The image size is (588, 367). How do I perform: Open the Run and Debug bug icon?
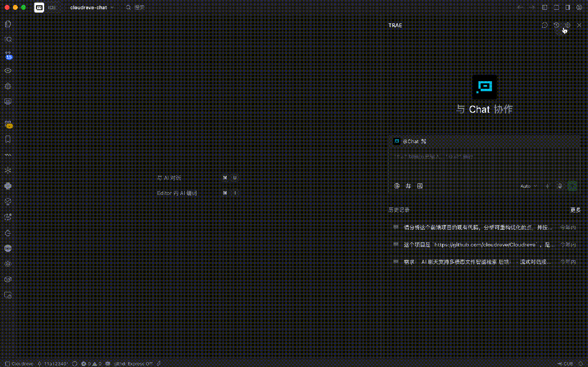pyautogui.click(x=8, y=86)
